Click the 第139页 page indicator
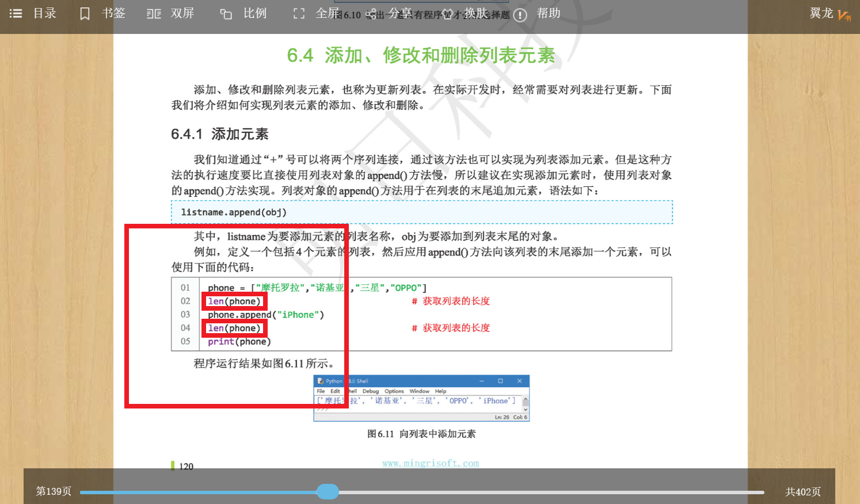The height and width of the screenshot is (504, 860). pyautogui.click(x=54, y=491)
